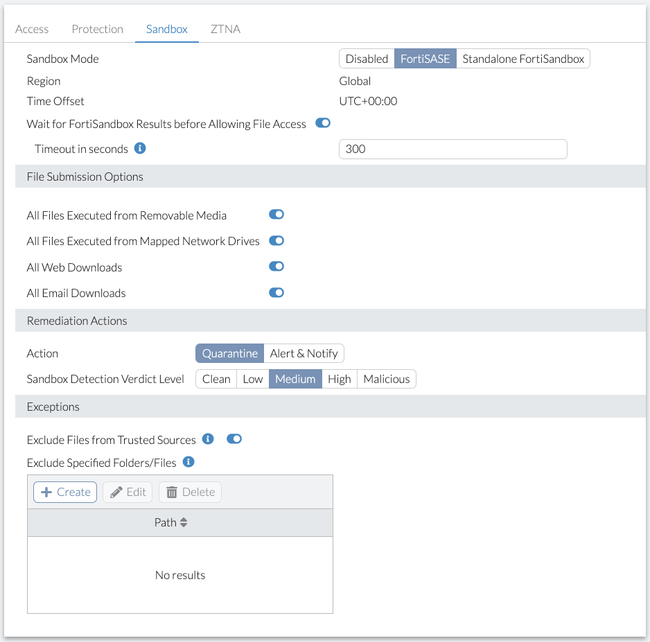
Task: Toggle Exclude Files from Trusted Sources
Action: [235, 439]
